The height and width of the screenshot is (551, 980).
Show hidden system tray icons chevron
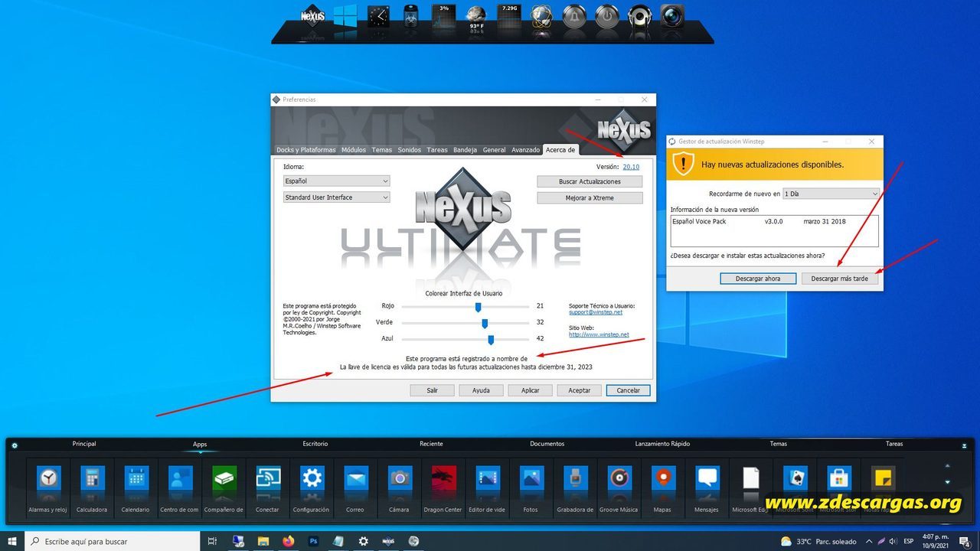[x=868, y=542]
